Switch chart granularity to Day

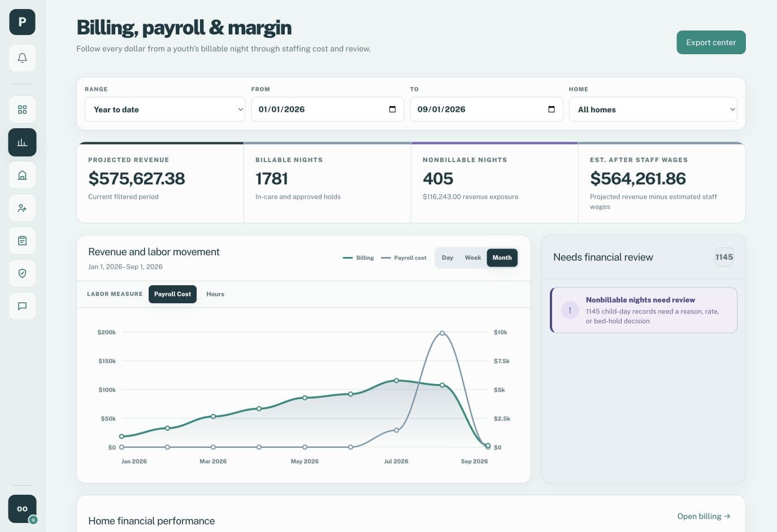[448, 258]
